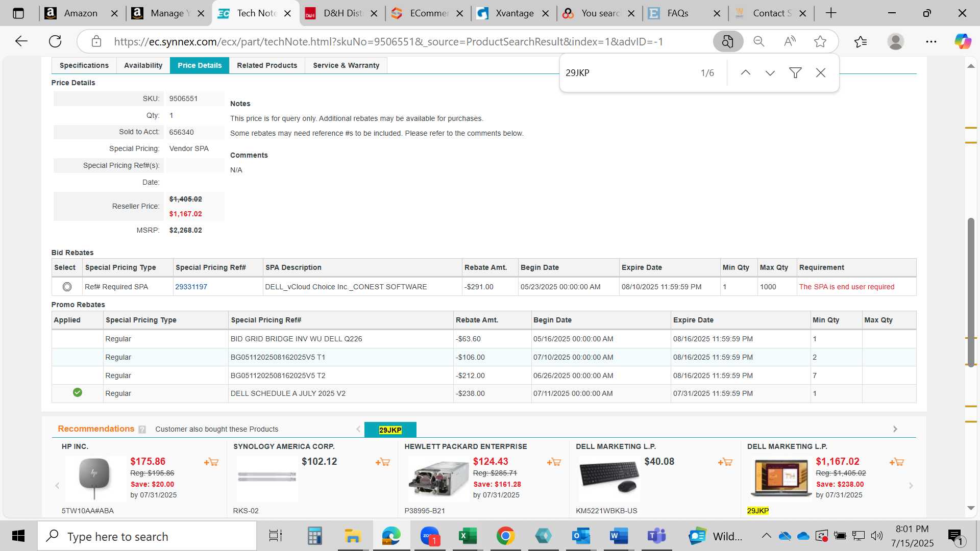Open the Dell keyboard product thumbnail
Screen dimensions: 980x551
tap(608, 478)
